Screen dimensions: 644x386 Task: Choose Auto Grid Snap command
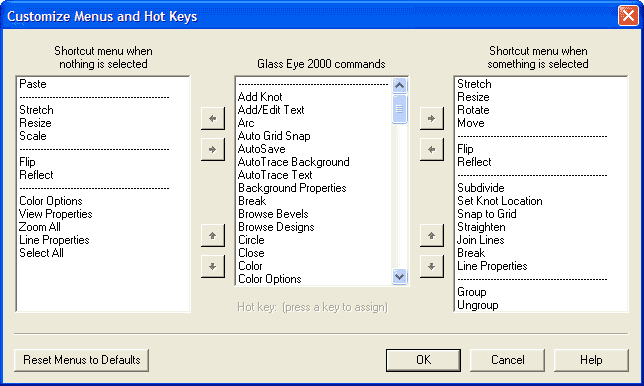click(274, 136)
